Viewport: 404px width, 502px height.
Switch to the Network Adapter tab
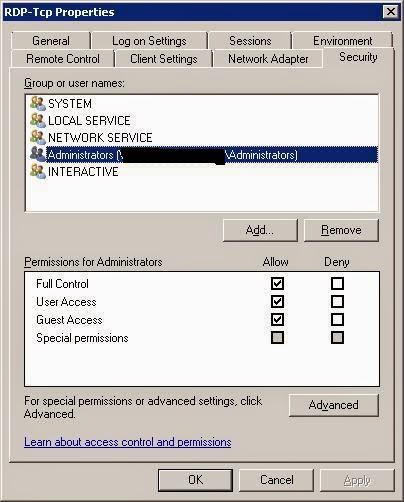coord(268,59)
